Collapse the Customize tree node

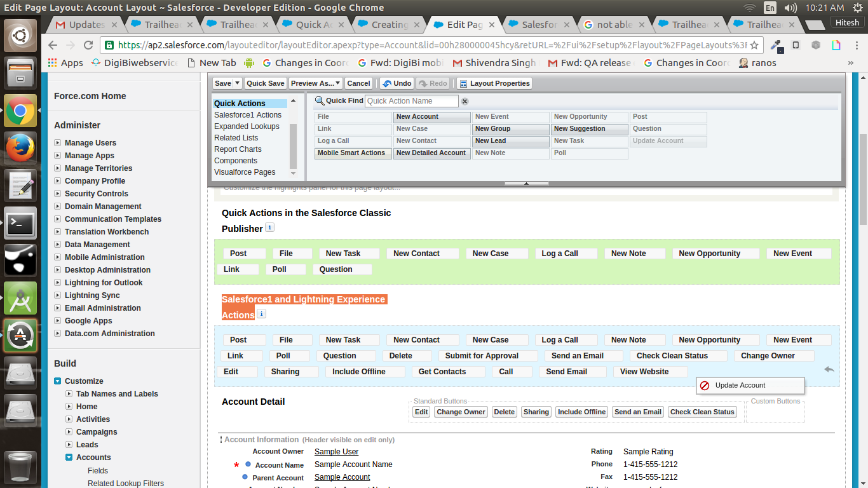(58, 381)
